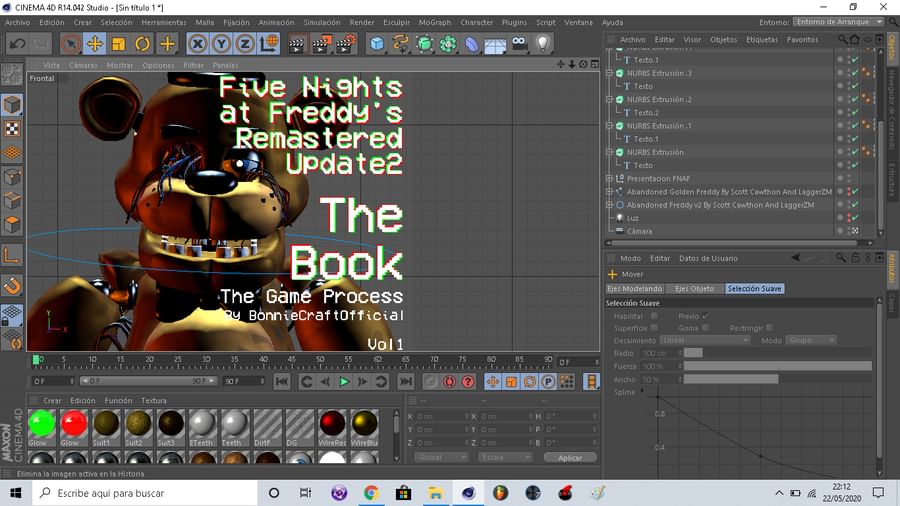Toggle the X axis lock
Screen dimensions: 900x506
tap(197, 44)
